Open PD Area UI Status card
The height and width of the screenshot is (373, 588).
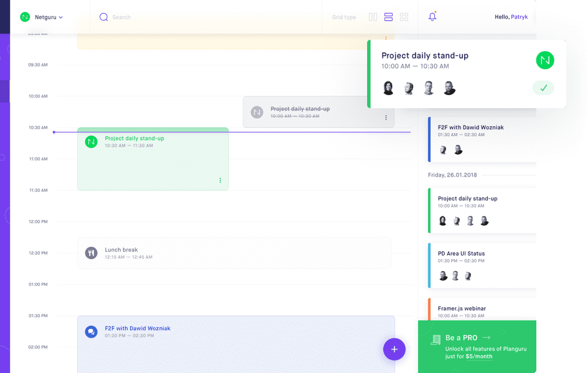pyautogui.click(x=482, y=265)
